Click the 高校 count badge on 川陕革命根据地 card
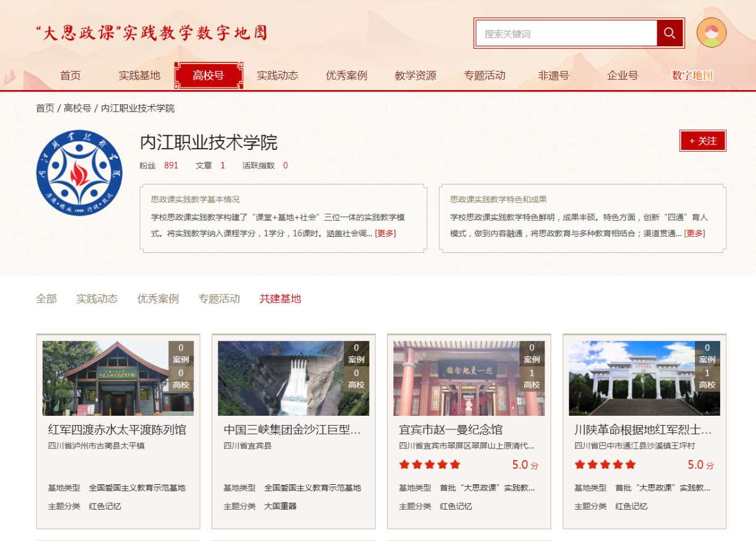 pyautogui.click(x=707, y=379)
